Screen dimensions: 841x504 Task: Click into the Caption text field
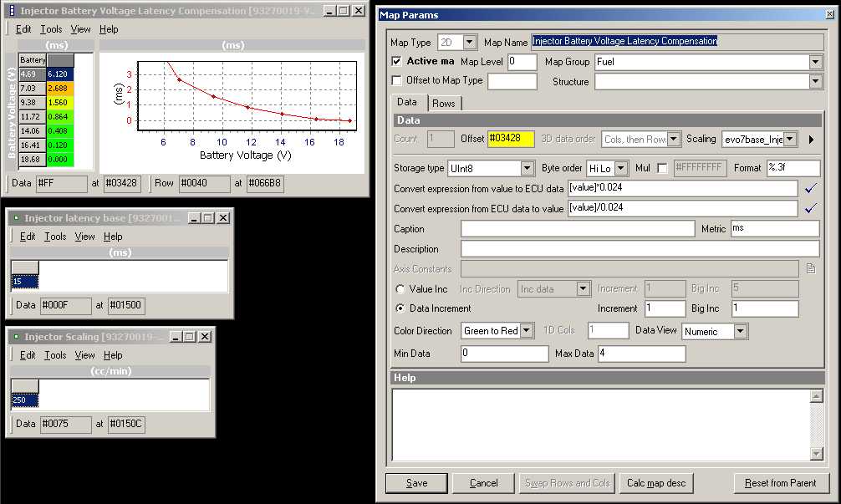click(577, 229)
